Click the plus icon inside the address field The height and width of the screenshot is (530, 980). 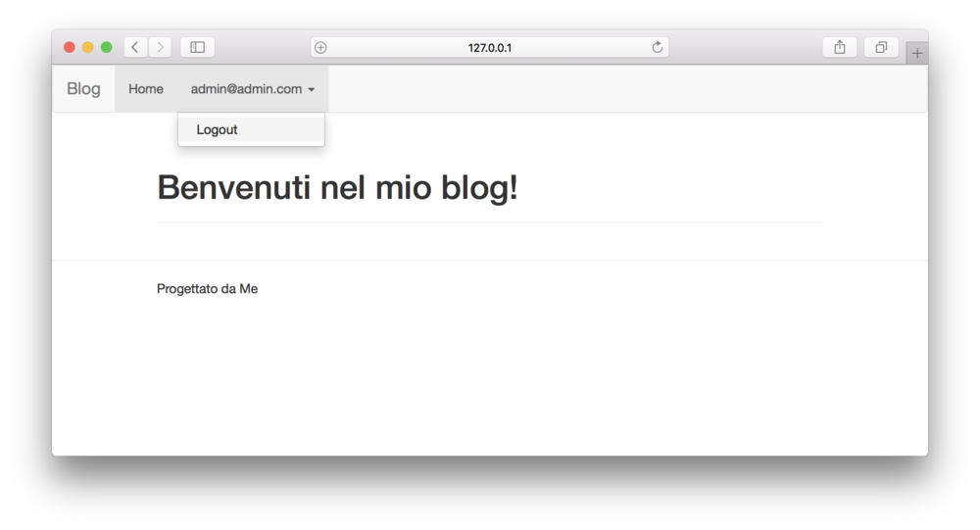coord(320,47)
